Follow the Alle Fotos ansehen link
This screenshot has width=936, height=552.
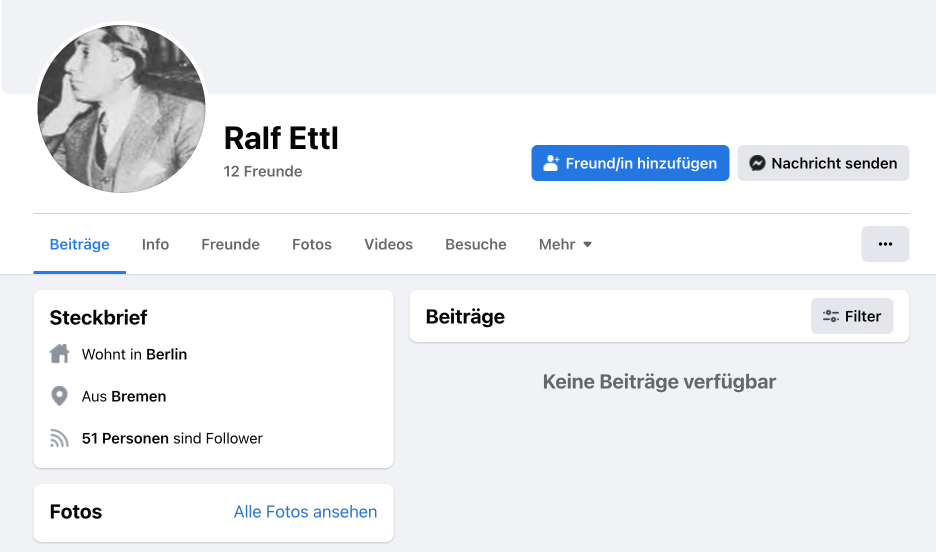tap(305, 512)
